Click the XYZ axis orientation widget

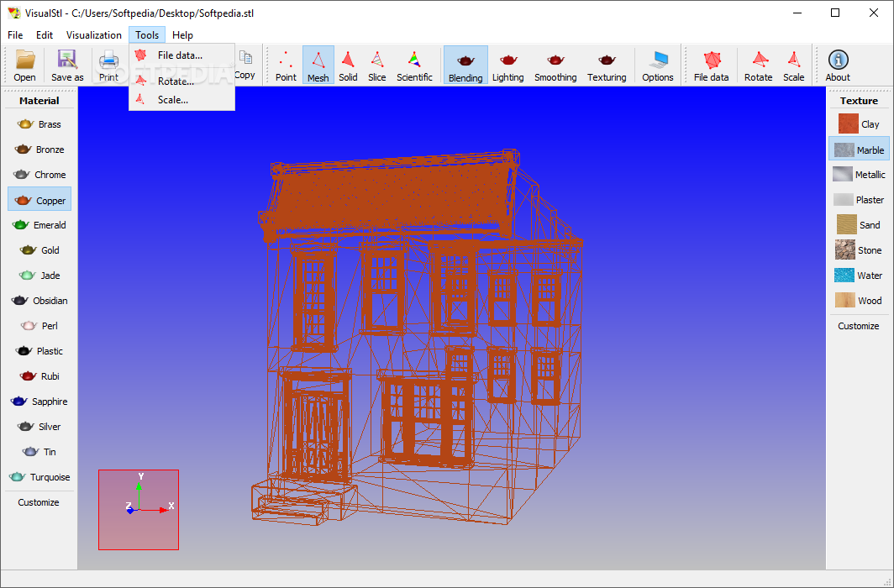139,510
